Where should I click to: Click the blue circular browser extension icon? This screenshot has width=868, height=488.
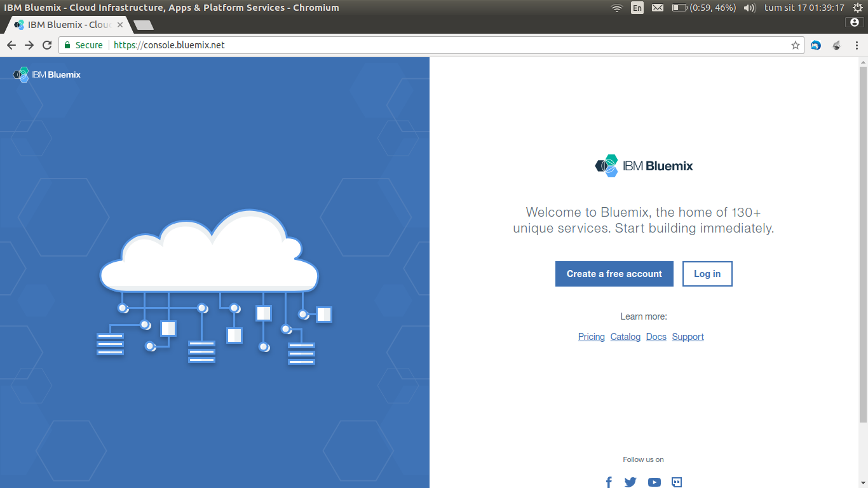click(816, 45)
